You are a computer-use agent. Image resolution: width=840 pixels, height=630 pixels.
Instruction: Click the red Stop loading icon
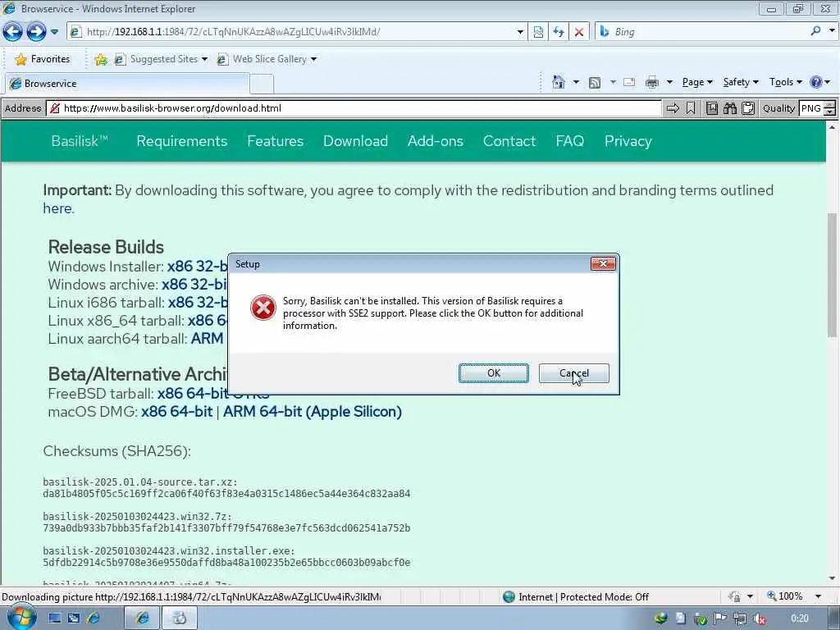pos(578,32)
